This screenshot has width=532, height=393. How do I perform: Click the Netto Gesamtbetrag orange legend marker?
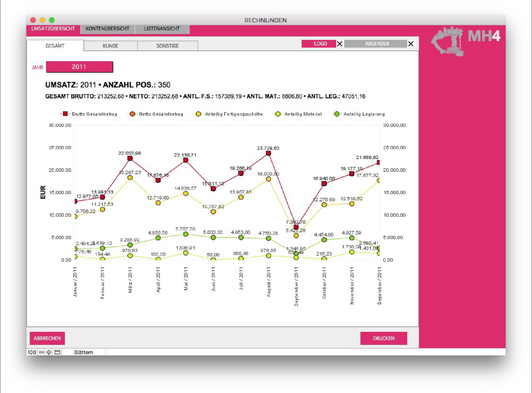point(132,114)
